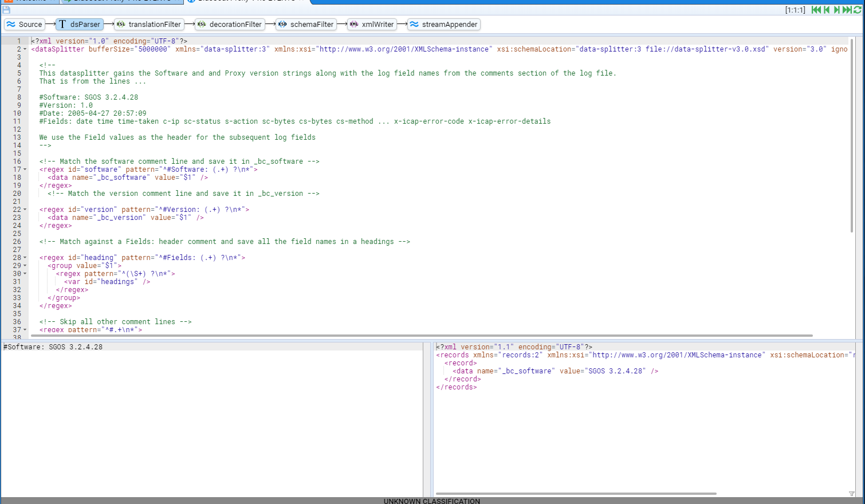Image resolution: width=865 pixels, height=504 pixels.
Task: Jump to last step with the green icon
Action: point(847,10)
